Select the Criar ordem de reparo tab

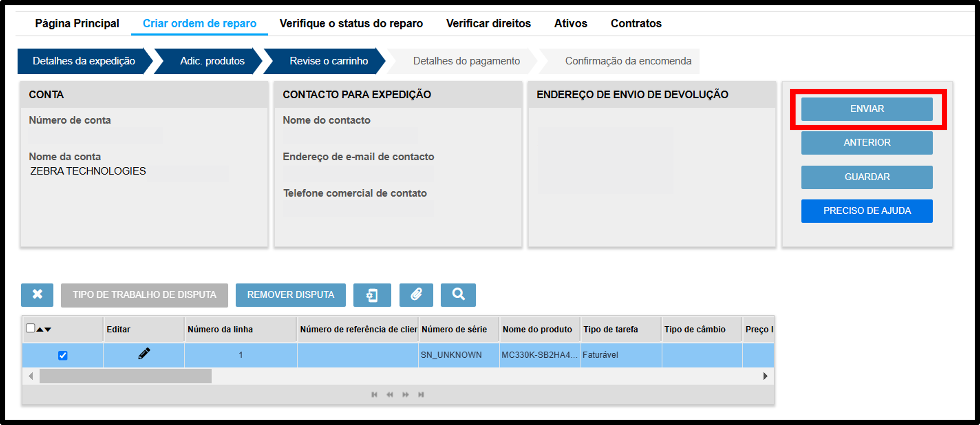click(x=199, y=23)
